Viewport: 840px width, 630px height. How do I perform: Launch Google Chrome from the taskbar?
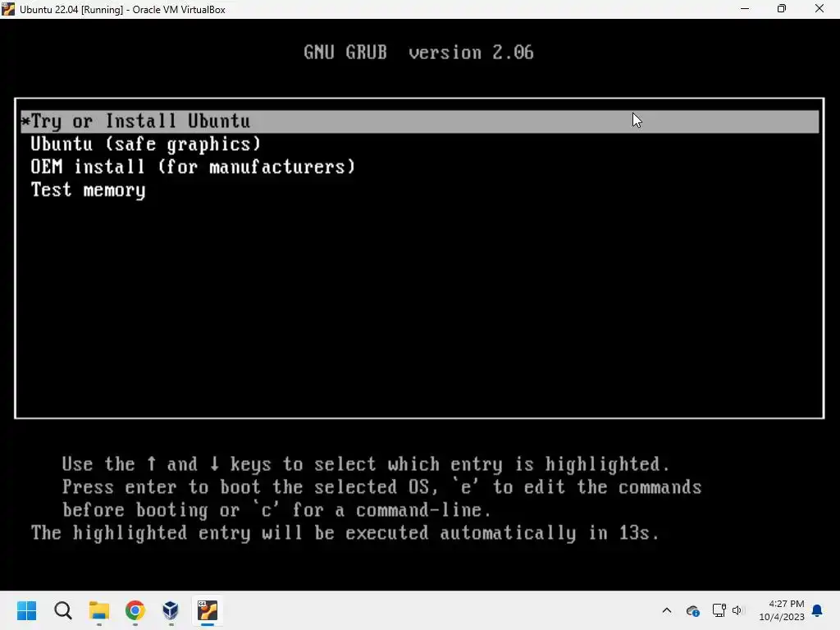pos(135,610)
